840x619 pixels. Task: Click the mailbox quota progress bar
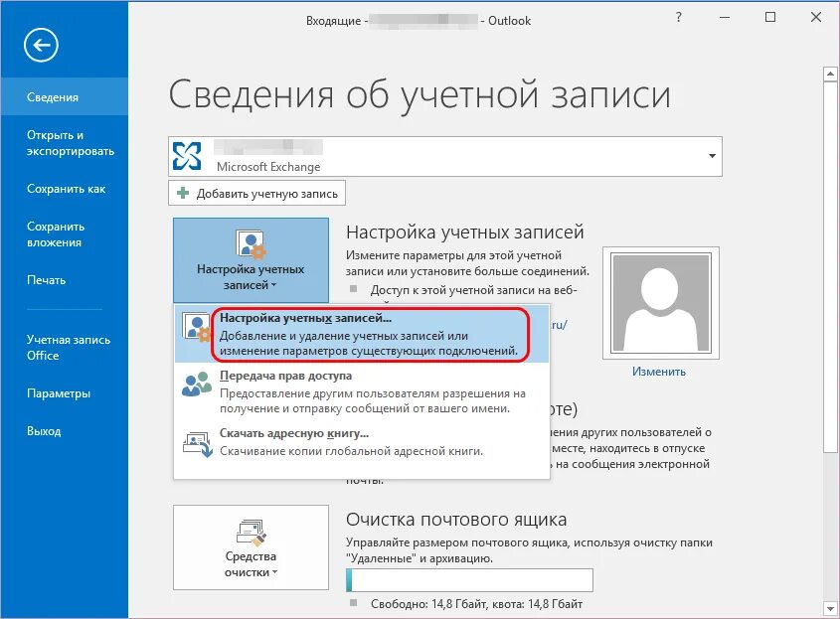point(470,580)
